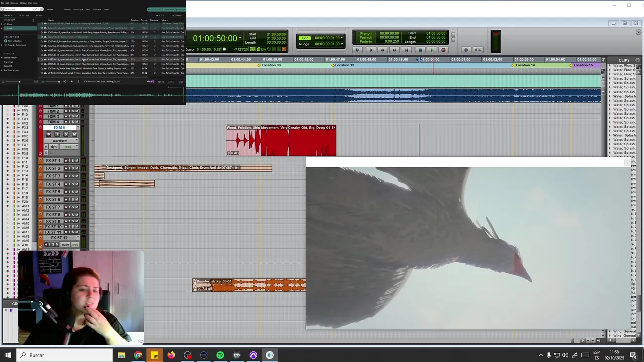Toggle the Grid mode indicator
644x362 pixels.
pos(304,38)
